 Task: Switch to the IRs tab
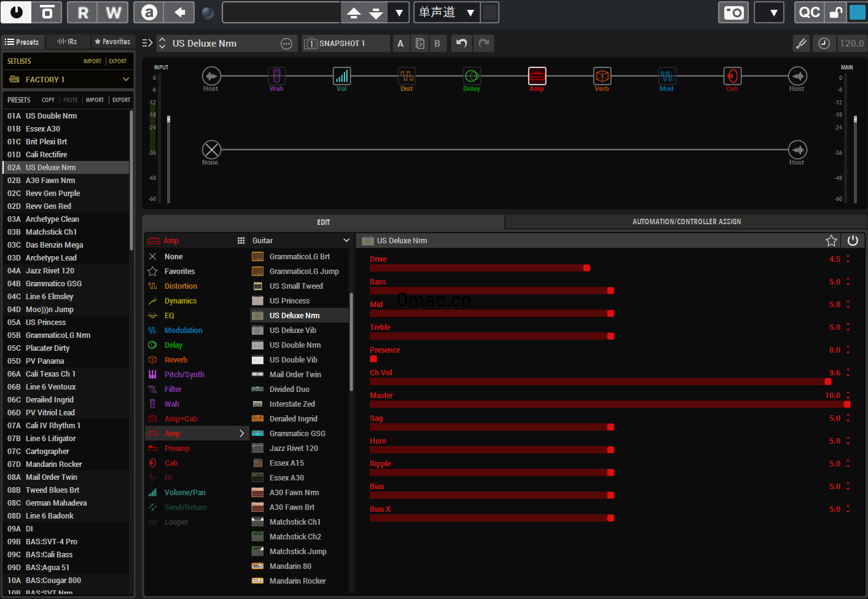(68, 42)
